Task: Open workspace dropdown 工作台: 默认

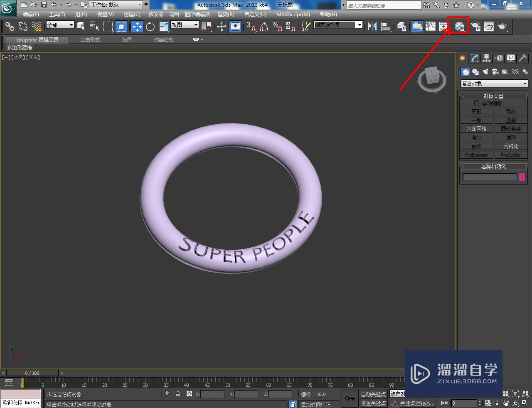Action: click(116, 5)
